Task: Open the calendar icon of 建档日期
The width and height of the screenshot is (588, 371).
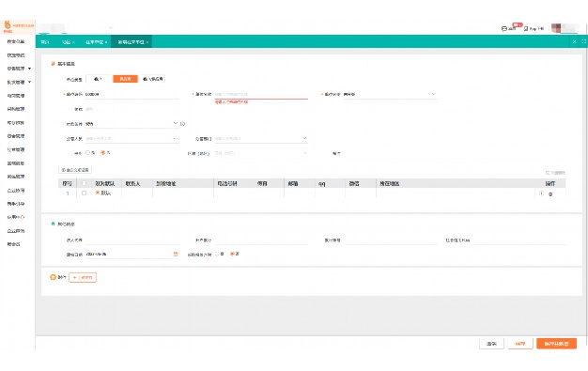Action: click(x=175, y=254)
